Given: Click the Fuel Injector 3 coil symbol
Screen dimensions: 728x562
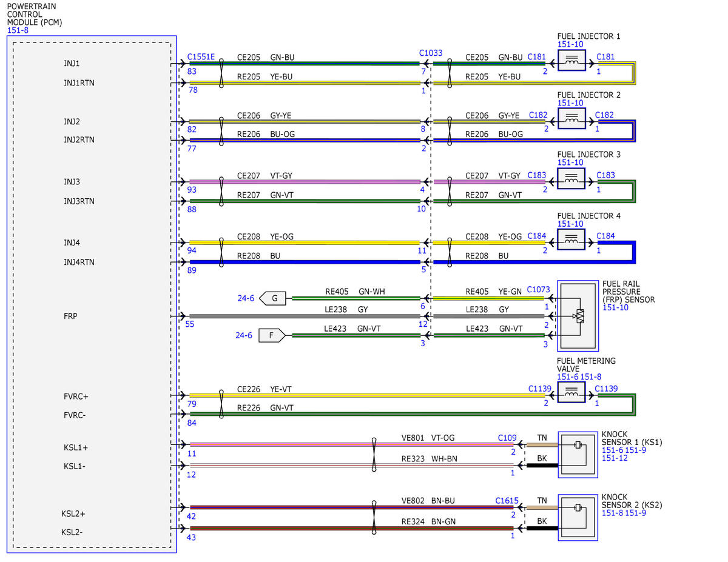Looking at the screenshot, I should (x=571, y=179).
